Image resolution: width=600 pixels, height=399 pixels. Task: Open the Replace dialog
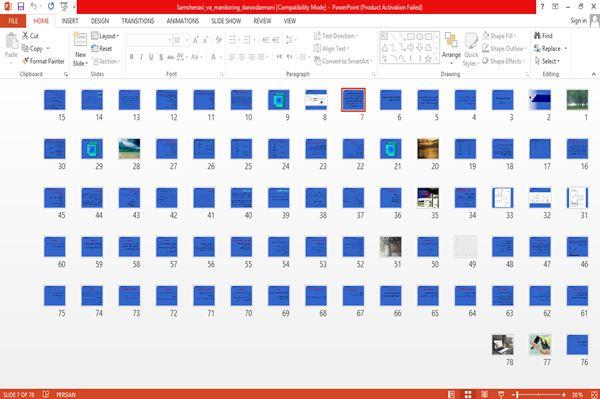547,49
